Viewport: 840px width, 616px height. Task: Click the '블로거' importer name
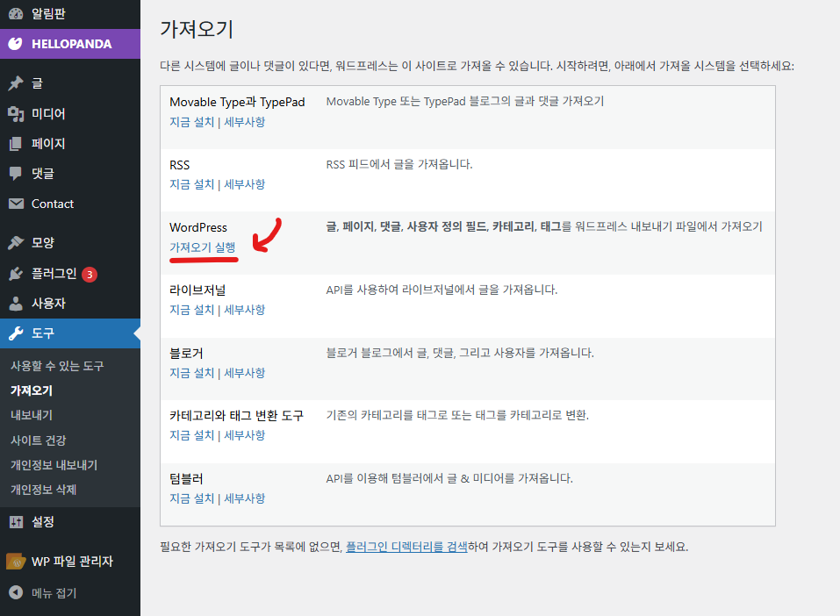coord(186,353)
